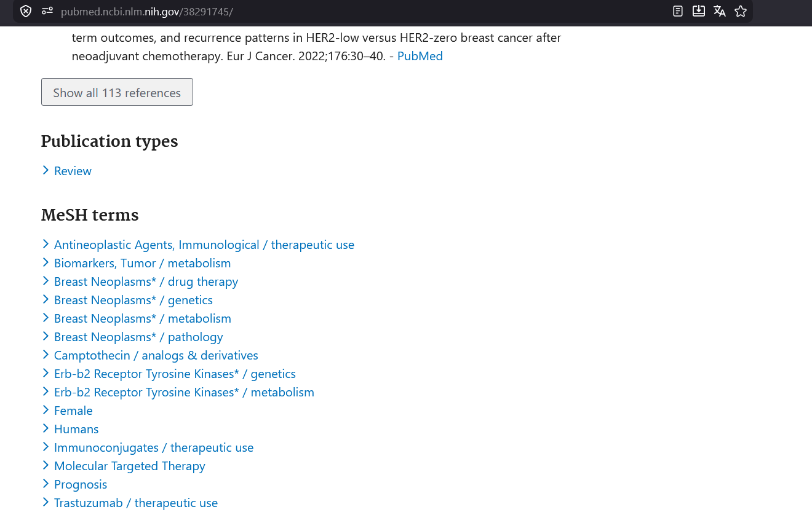Expand Antineoplastic Agents, Immunological MeSH term
The height and width of the screenshot is (523, 812).
pyautogui.click(x=204, y=245)
